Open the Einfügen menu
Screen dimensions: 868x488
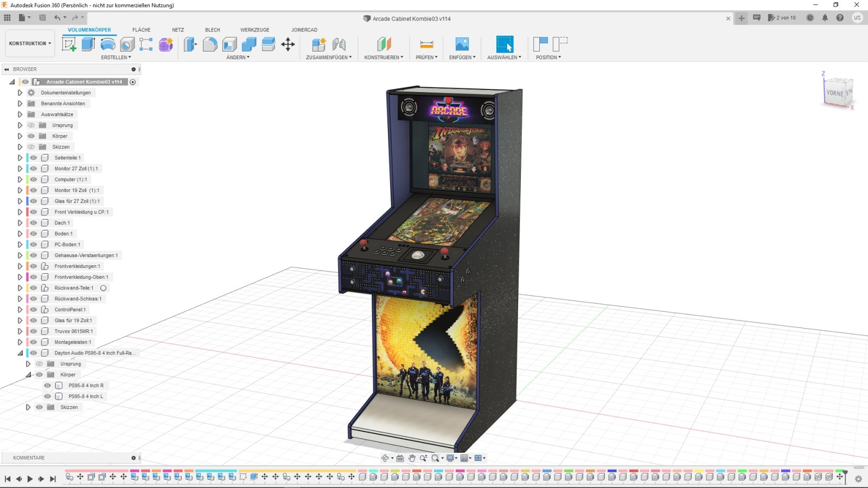pyautogui.click(x=462, y=57)
